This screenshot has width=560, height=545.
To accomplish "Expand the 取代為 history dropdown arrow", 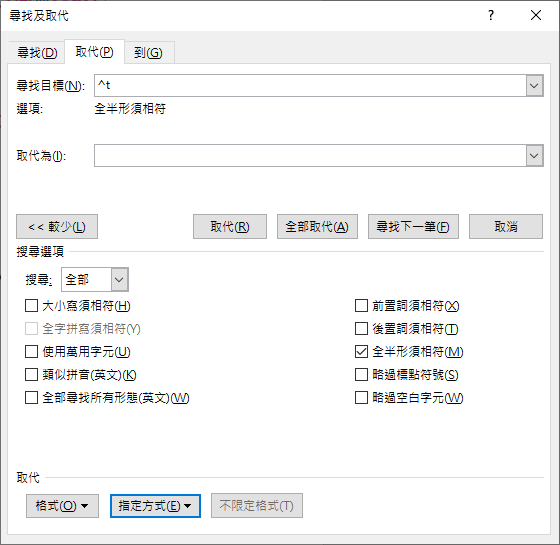I will point(534,156).
